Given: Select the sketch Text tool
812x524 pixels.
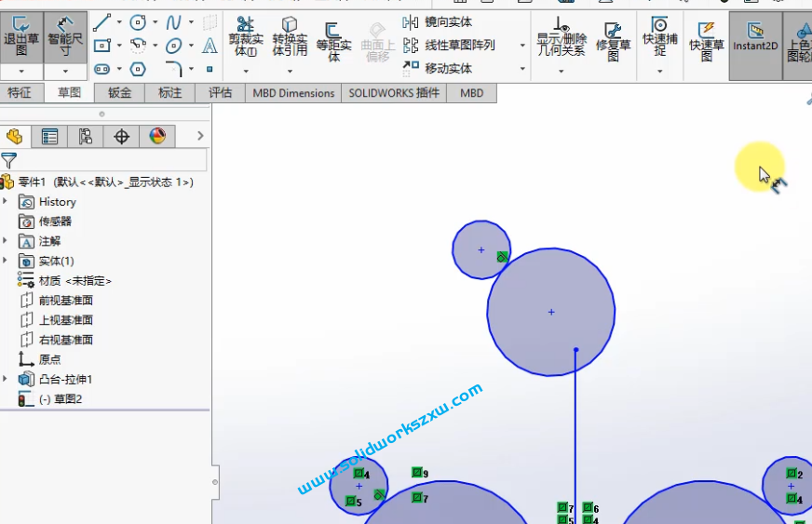Looking at the screenshot, I should click(210, 46).
